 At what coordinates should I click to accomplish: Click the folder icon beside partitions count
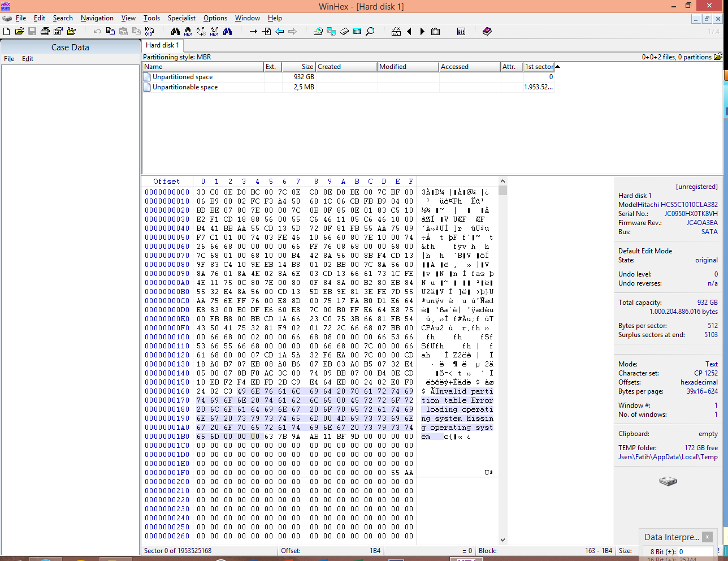point(718,57)
